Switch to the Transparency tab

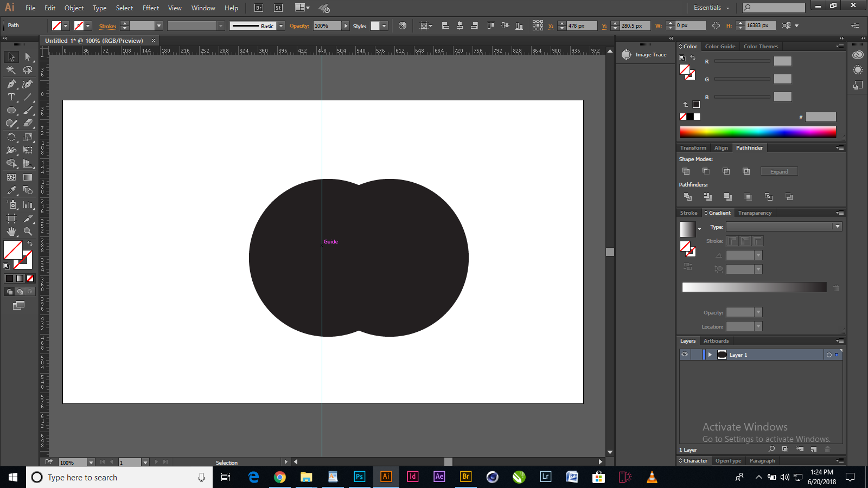[754, 213]
